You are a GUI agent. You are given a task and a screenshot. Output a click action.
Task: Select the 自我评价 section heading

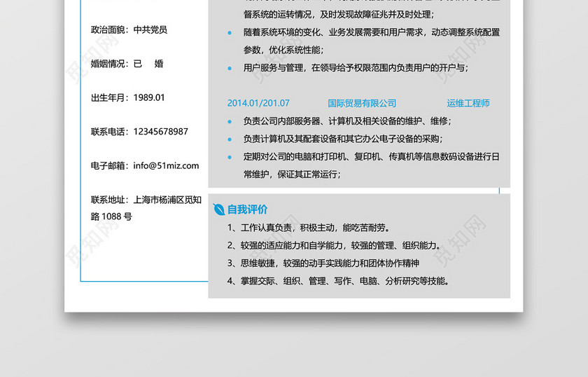(x=248, y=210)
